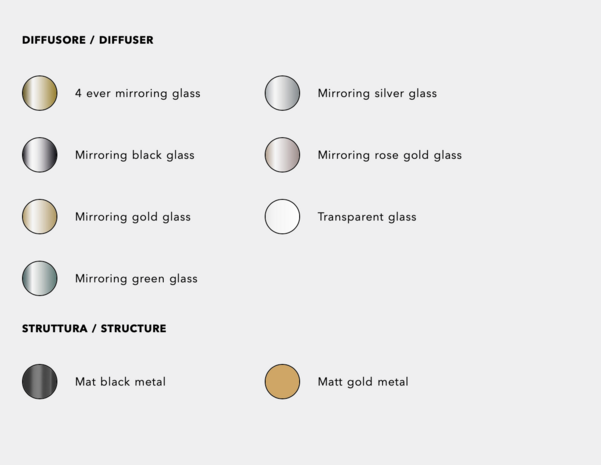
Task: Choose the Mirroring green glass swatch
Action: pos(39,278)
